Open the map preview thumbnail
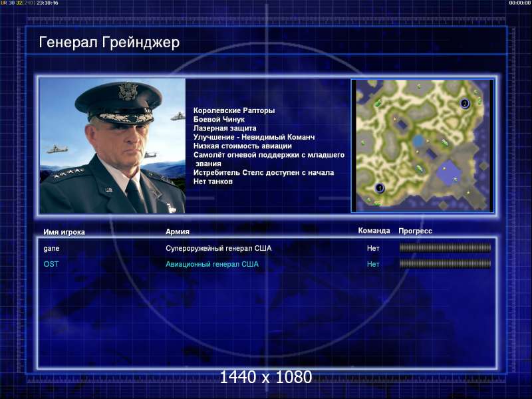The height and width of the screenshot is (399, 532). pyautogui.click(x=422, y=146)
